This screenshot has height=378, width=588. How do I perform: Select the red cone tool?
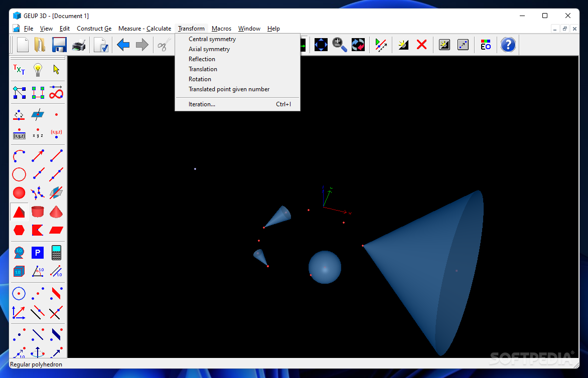56,212
